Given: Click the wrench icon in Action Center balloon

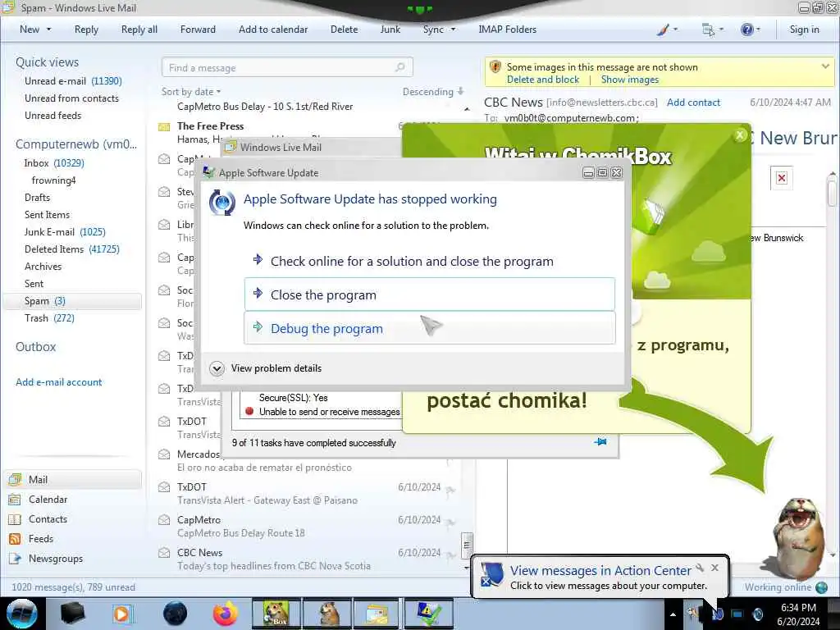Looking at the screenshot, I should [x=700, y=568].
